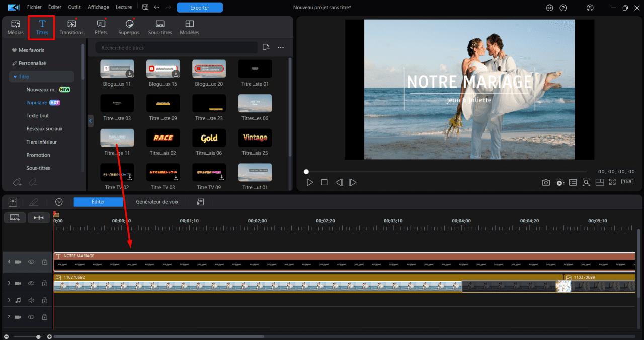Hide track 4 using eye icon
Image resolution: width=644 pixels, height=340 pixels.
[31, 262]
